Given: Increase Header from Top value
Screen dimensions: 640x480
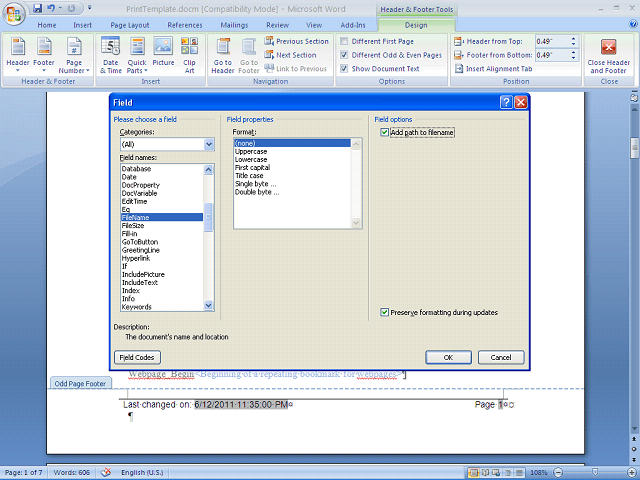Looking at the screenshot, I should pyautogui.click(x=573, y=39).
